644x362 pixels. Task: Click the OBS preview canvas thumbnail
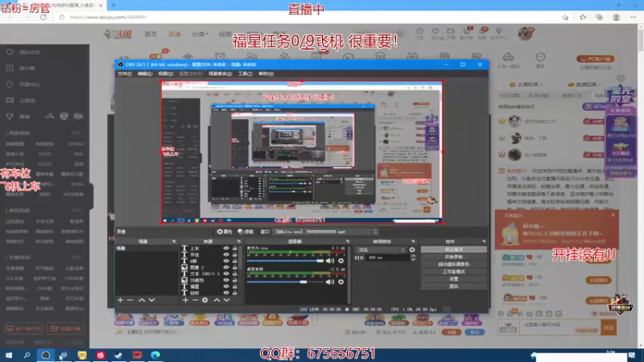click(302, 152)
